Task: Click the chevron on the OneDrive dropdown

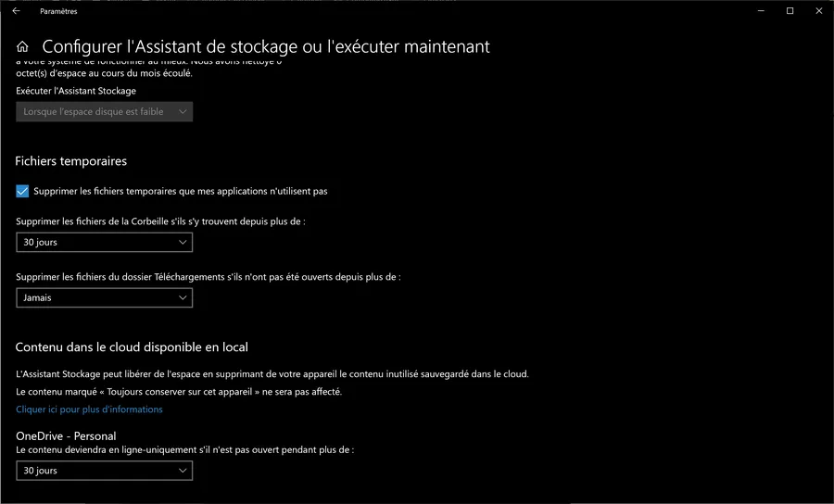Action: (183, 471)
